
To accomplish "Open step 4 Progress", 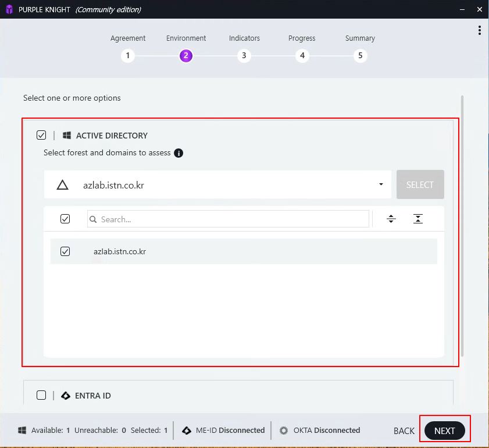I will [302, 55].
